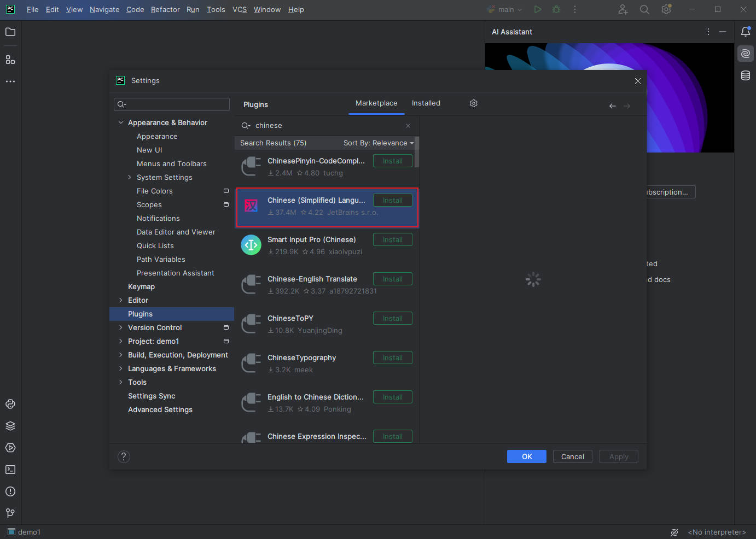Install the Smart Input Pro (Chinese) plugin
This screenshot has height=539, width=756.
[x=392, y=239]
